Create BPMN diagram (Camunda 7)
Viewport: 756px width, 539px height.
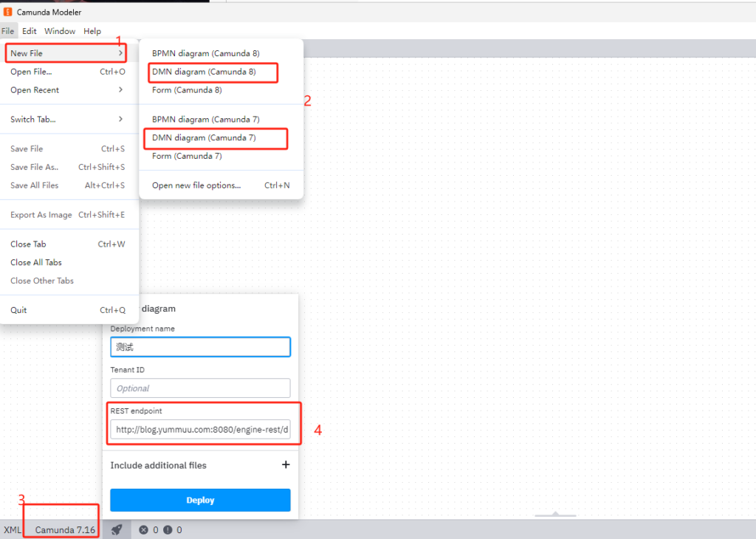point(221,119)
